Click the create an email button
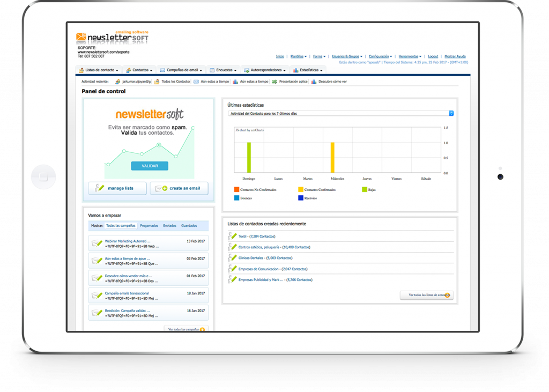This screenshot has height=392, width=549. pos(179,188)
